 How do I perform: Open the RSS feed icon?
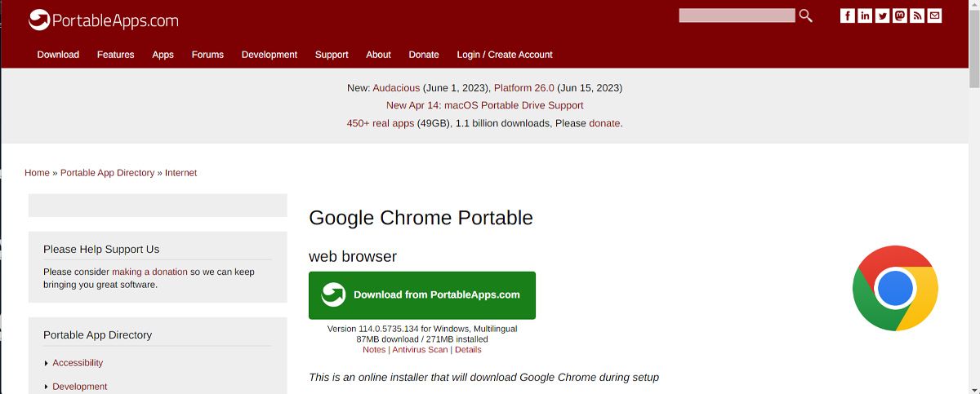tap(917, 15)
